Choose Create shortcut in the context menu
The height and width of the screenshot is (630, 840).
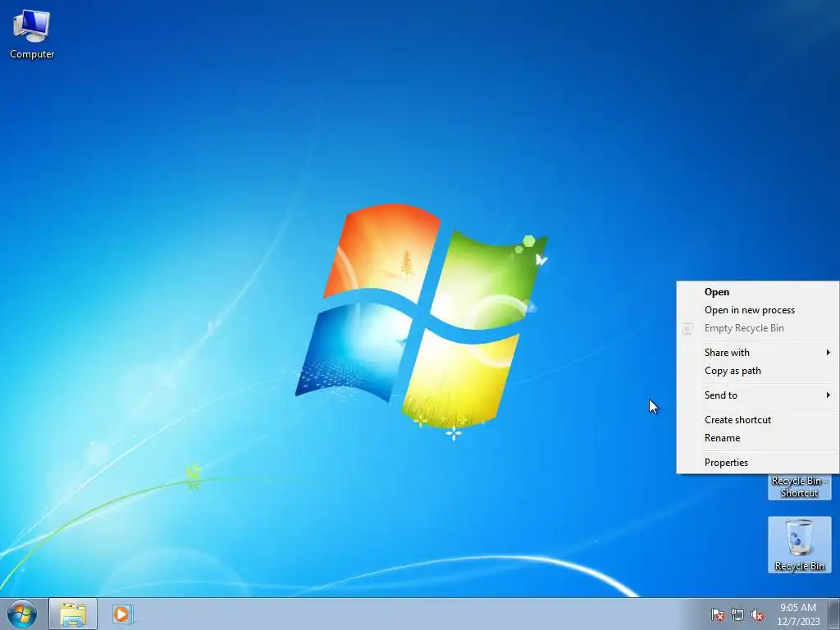coord(757,420)
